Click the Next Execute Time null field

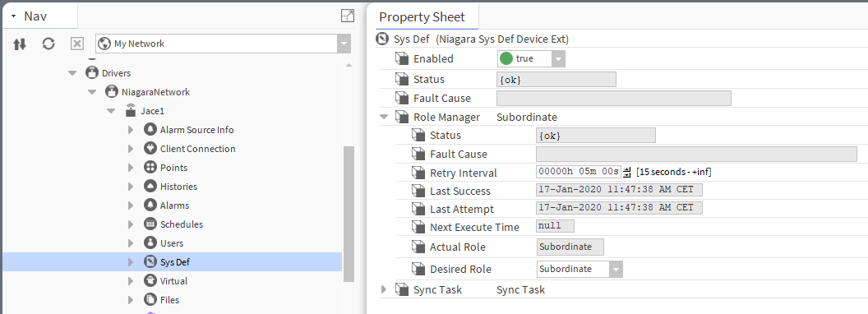[555, 225]
